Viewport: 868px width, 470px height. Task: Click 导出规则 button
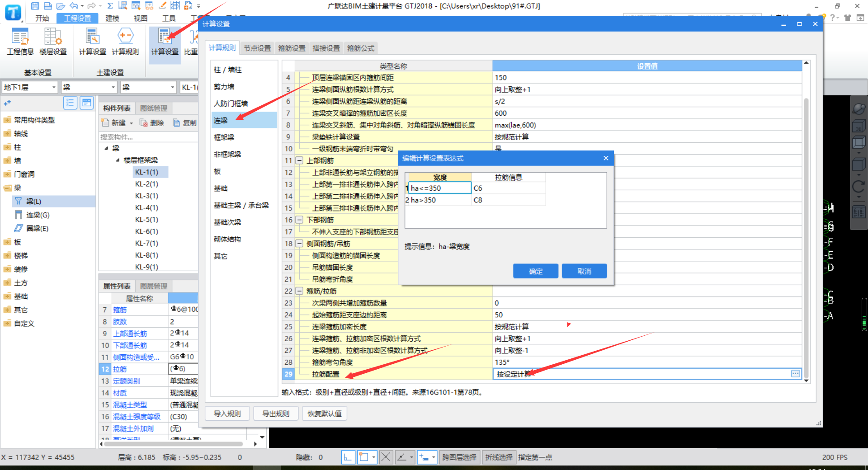tap(276, 414)
